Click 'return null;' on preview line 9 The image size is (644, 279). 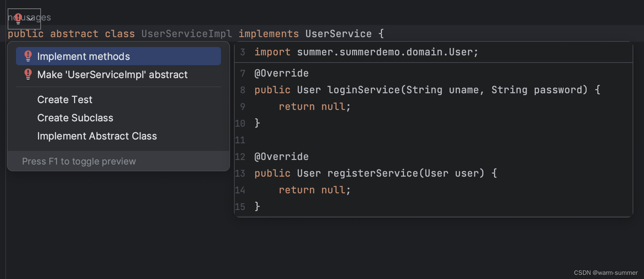(314, 107)
